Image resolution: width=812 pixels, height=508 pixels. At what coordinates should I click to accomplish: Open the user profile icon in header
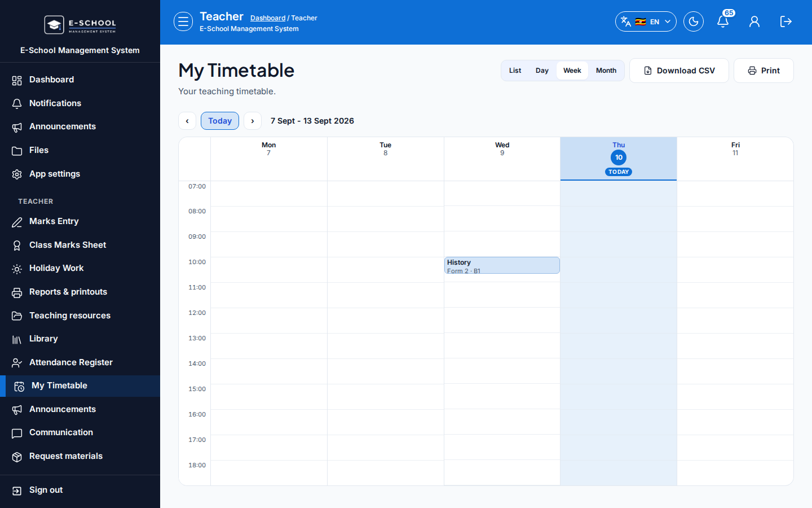(x=754, y=21)
